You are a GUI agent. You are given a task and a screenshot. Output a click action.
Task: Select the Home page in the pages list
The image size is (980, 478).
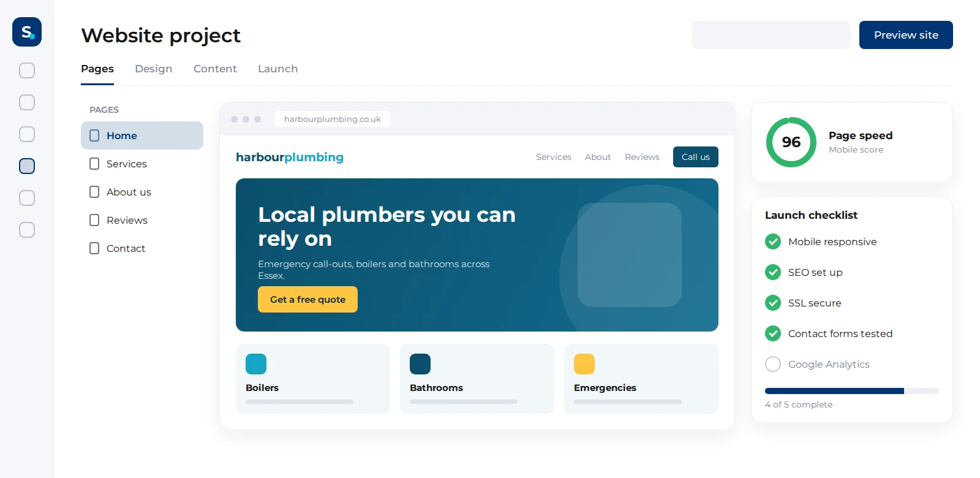(x=142, y=135)
